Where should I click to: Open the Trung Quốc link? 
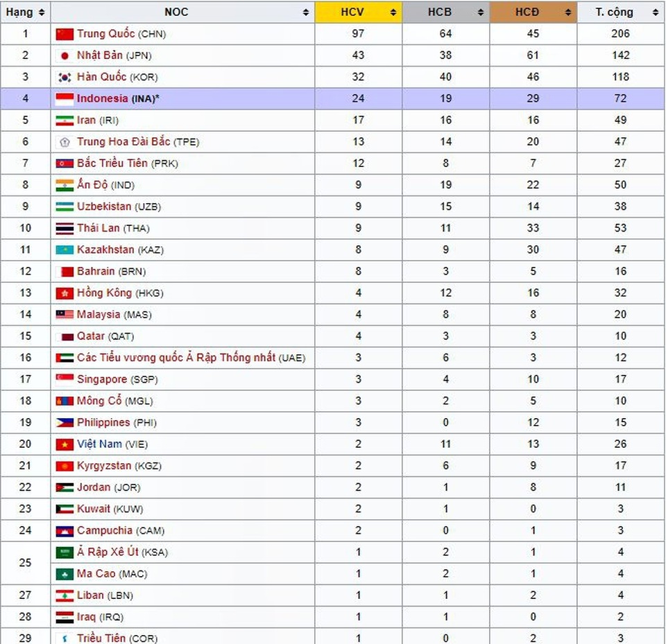(105, 34)
